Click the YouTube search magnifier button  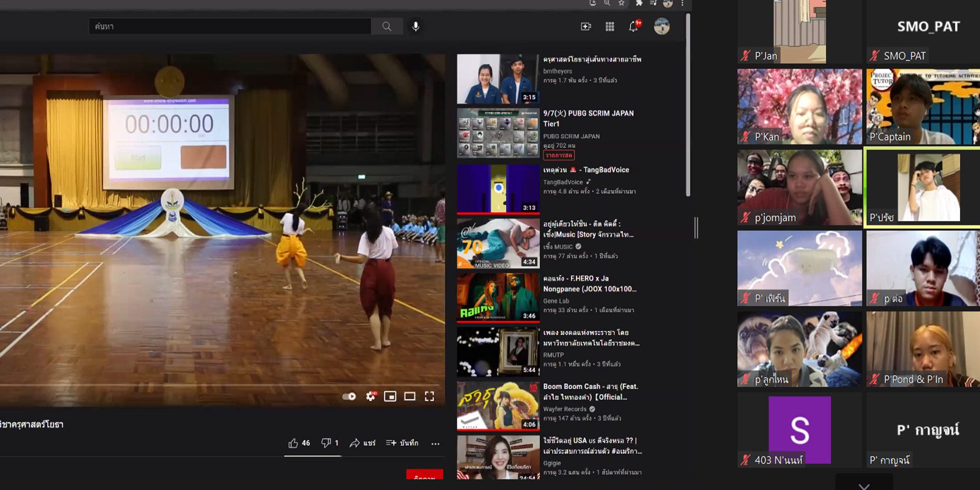pyautogui.click(x=387, y=26)
